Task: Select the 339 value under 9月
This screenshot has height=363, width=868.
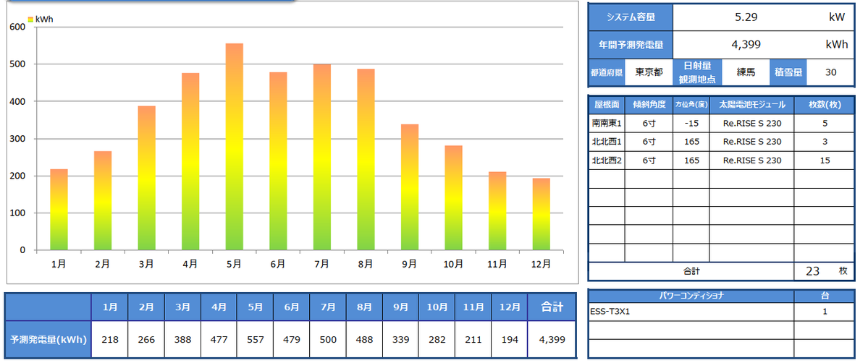Action: (401, 339)
